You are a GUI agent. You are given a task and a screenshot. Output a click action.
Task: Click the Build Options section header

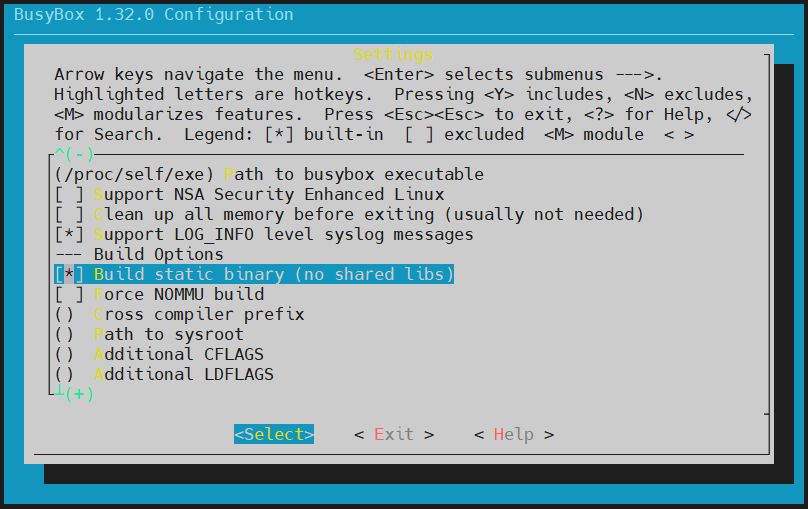(158, 254)
